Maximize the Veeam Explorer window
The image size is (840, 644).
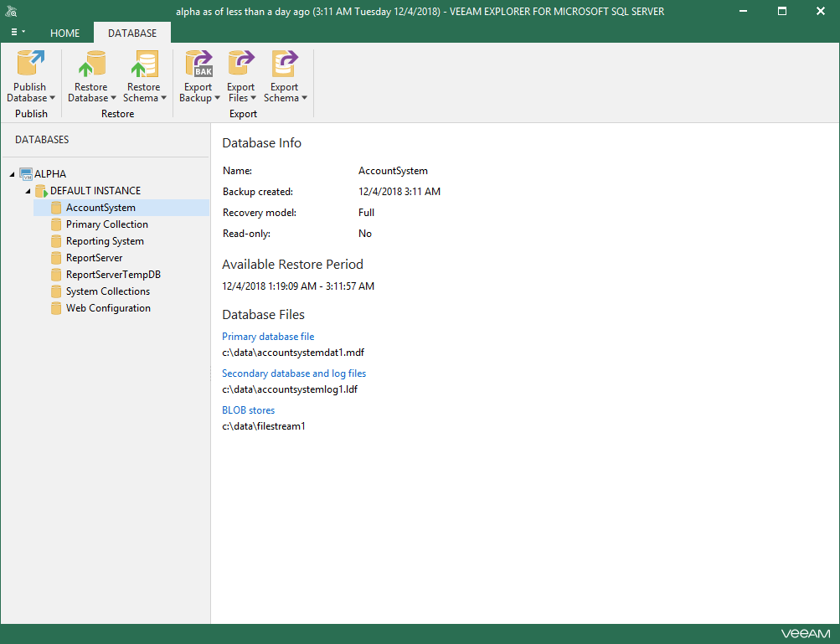[x=782, y=11]
